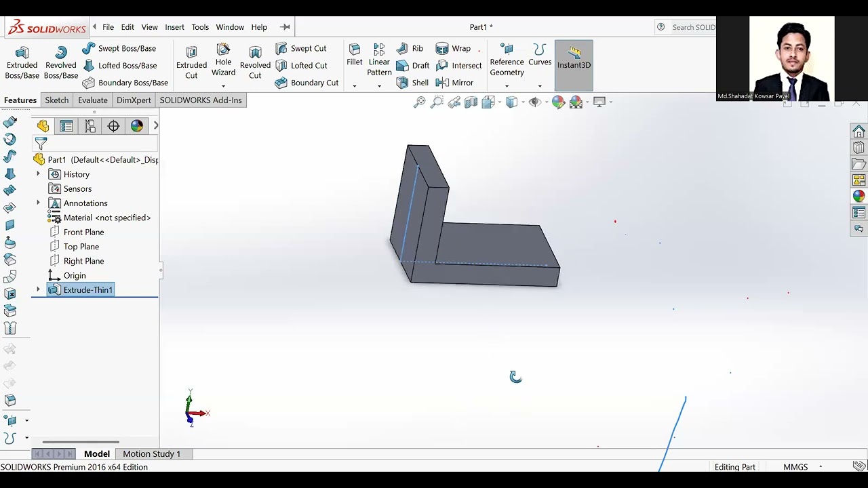The image size is (868, 488).
Task: Switch to the Sketch tab
Action: point(57,100)
